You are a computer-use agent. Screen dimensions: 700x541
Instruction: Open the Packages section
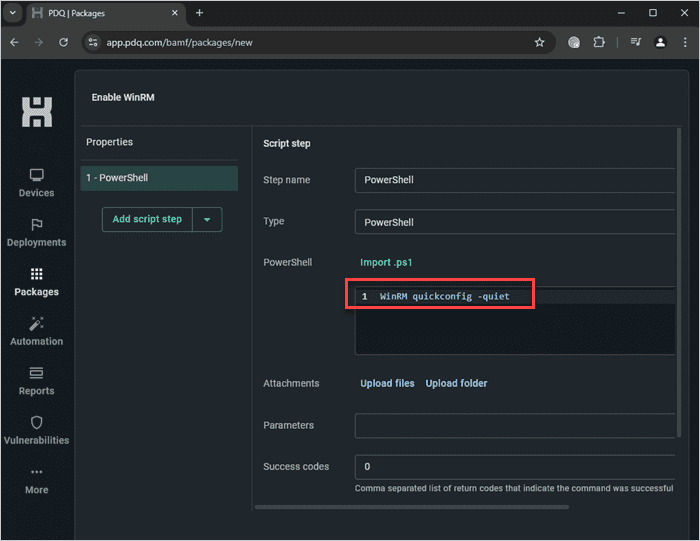[x=37, y=282]
